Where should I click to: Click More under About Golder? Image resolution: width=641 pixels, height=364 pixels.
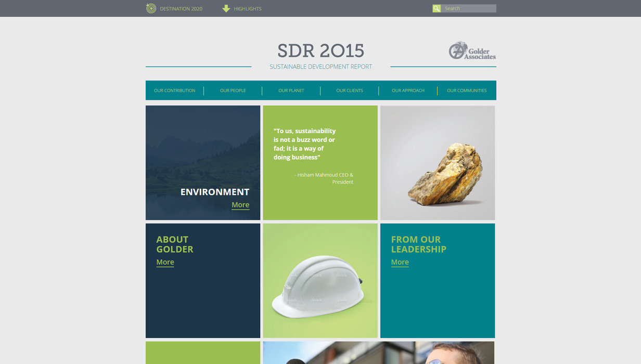coord(165,262)
